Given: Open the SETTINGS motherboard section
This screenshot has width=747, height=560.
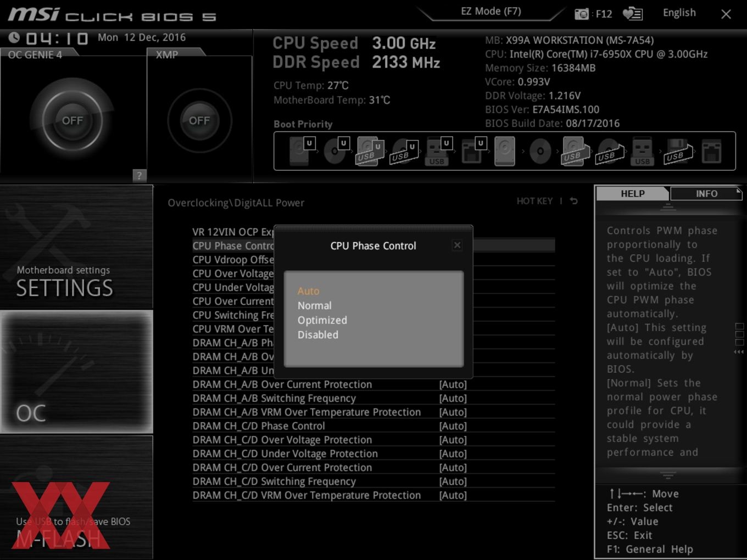Looking at the screenshot, I should [x=76, y=247].
